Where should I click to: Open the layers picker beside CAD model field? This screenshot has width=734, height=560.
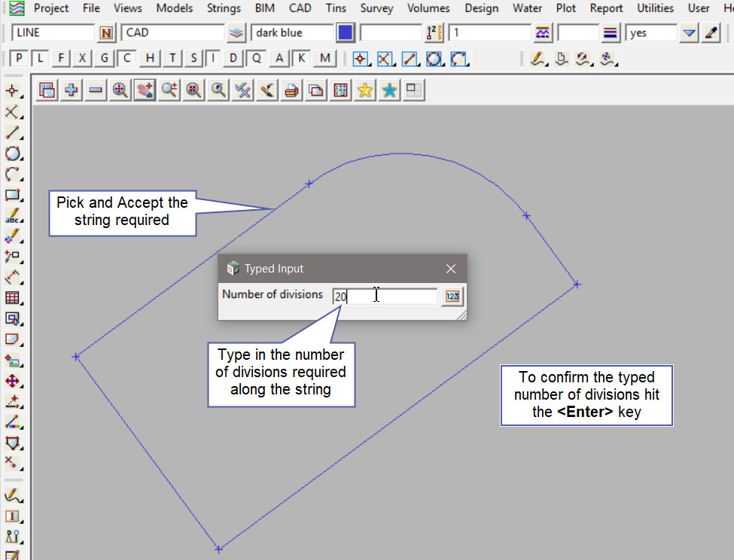(x=237, y=33)
